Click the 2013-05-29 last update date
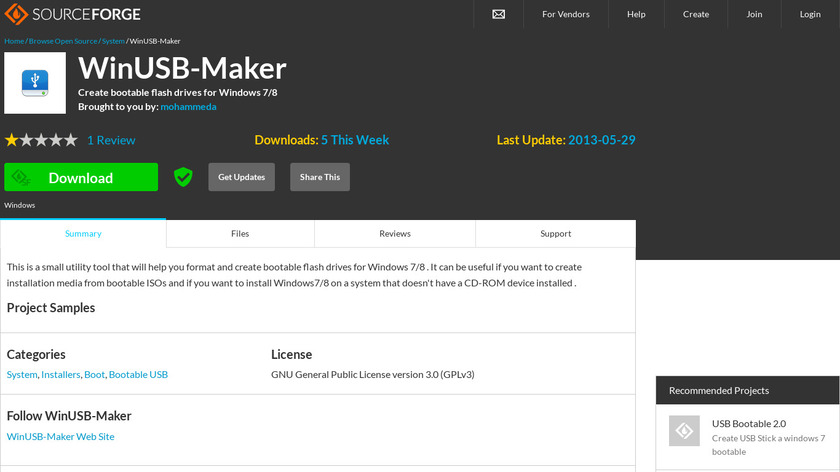The width and height of the screenshot is (840, 472). tap(602, 140)
